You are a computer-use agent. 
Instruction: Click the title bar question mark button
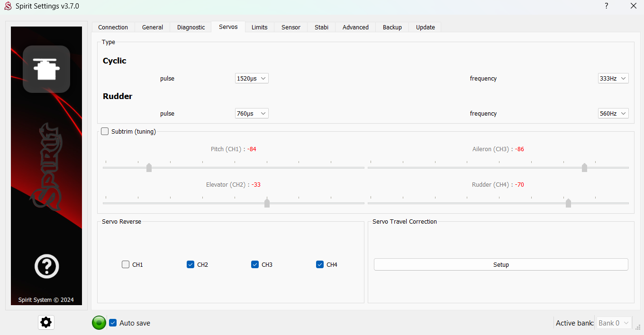[606, 6]
